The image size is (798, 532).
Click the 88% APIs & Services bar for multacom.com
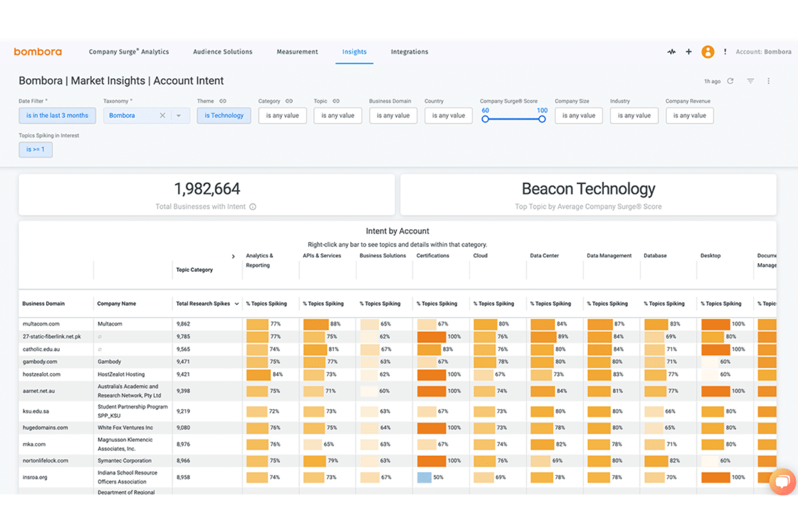[316, 324]
